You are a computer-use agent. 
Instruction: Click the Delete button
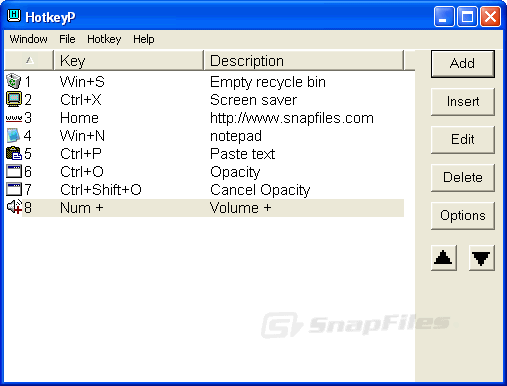[x=463, y=178]
